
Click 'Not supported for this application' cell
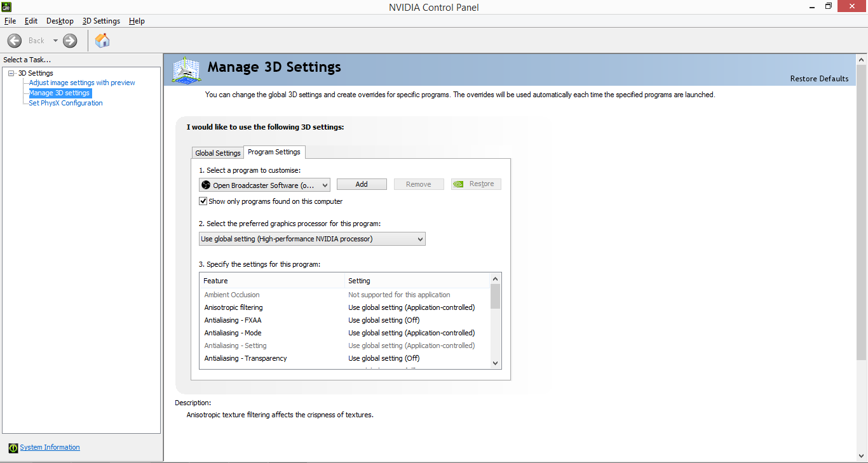click(x=399, y=295)
